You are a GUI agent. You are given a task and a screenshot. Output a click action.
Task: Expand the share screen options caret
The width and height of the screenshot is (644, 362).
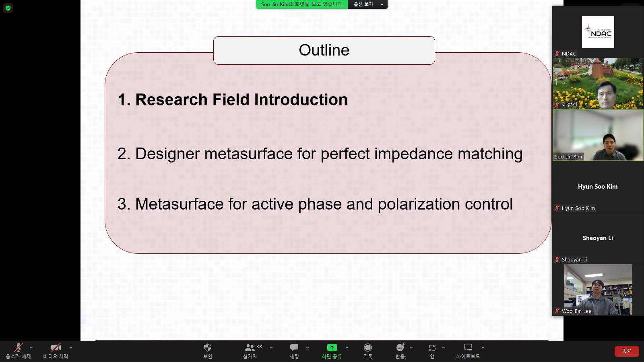347,348
